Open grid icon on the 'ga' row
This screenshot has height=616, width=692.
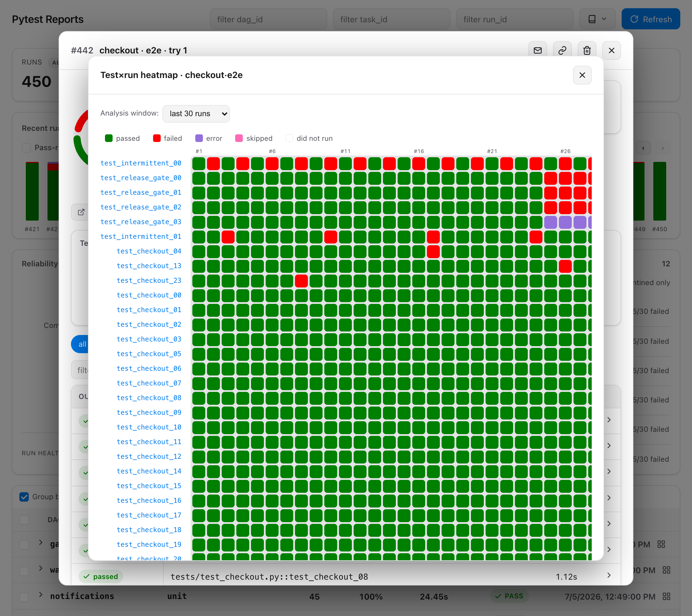point(661,544)
